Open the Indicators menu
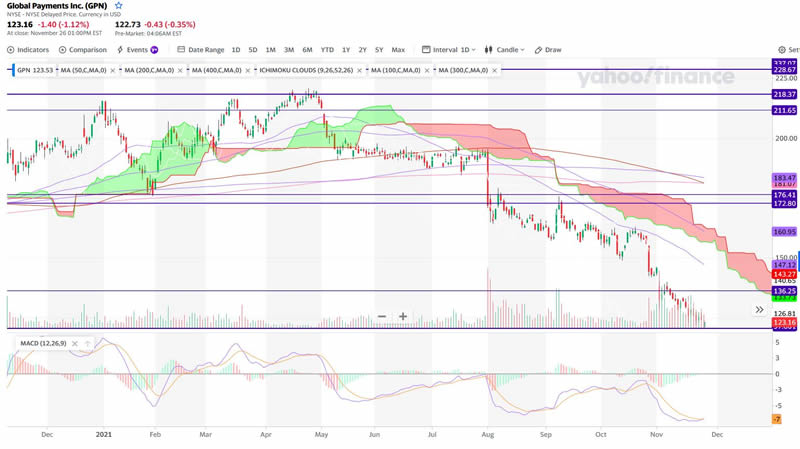The width and height of the screenshot is (800, 449). pyautogui.click(x=28, y=49)
